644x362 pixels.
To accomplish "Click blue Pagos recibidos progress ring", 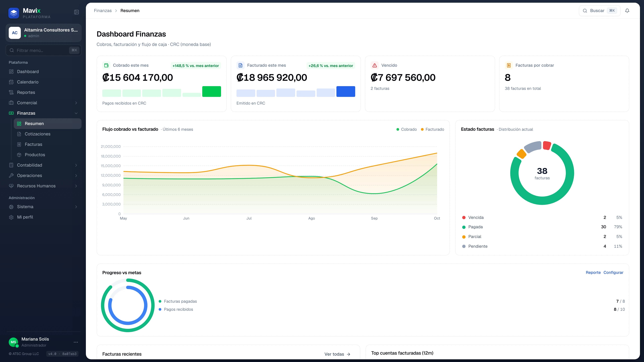I will [128, 323].
